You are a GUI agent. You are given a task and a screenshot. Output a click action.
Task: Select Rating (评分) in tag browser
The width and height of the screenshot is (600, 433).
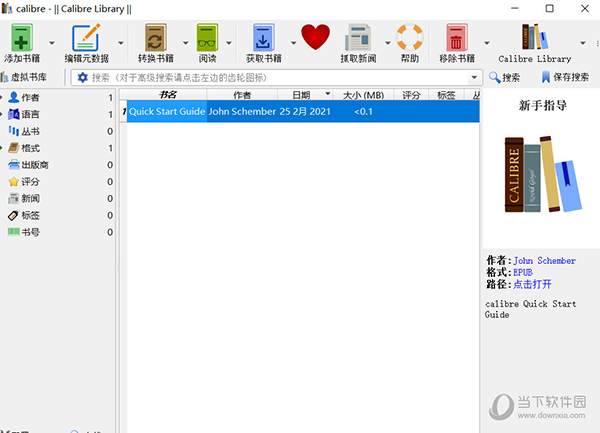[58, 182]
